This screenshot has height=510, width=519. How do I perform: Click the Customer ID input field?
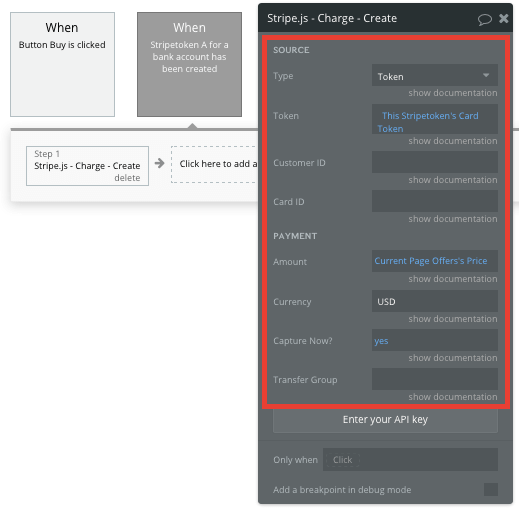(x=435, y=162)
